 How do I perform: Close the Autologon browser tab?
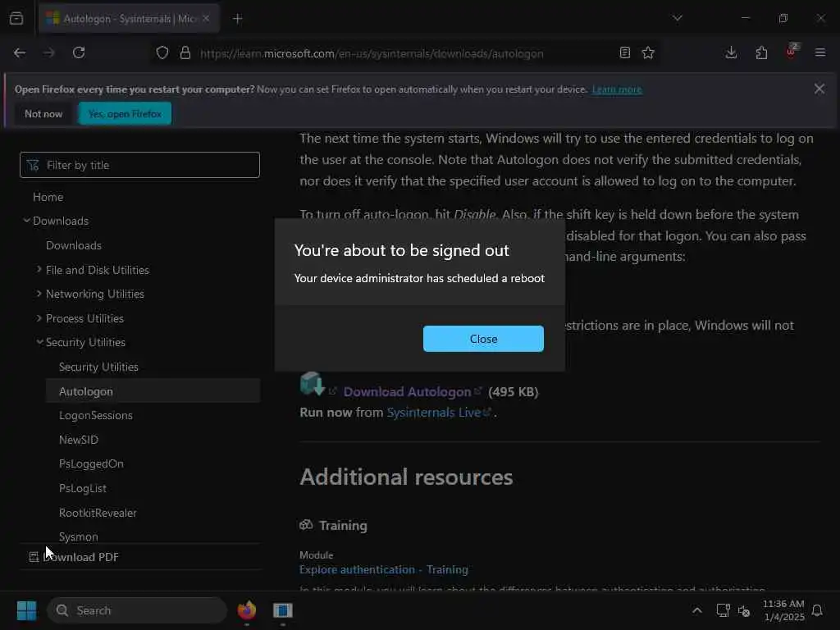(x=206, y=19)
